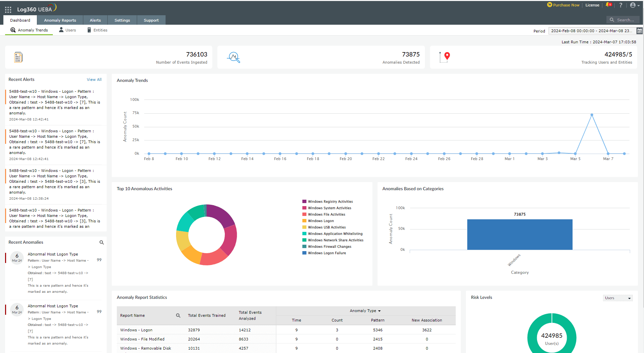This screenshot has width=644, height=353.
Task: Click the View All link in Recent Alerts
Action: coord(94,79)
